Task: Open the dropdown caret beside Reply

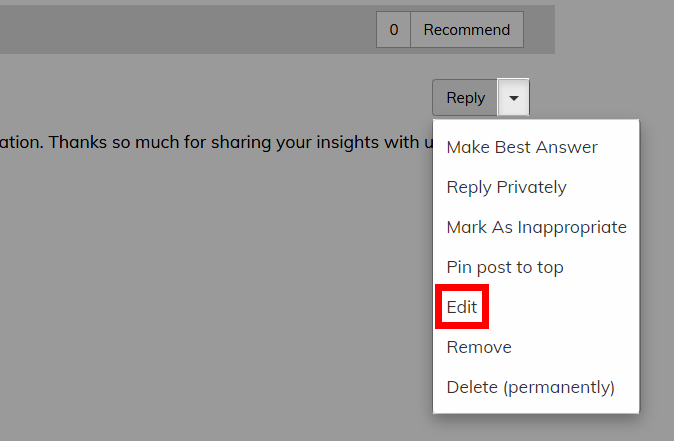Action: coord(513,98)
